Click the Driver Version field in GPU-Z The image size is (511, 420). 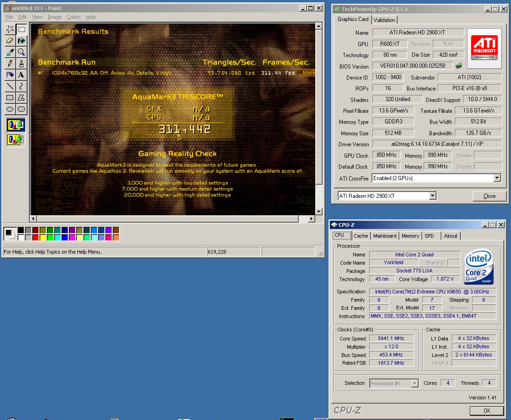437,144
